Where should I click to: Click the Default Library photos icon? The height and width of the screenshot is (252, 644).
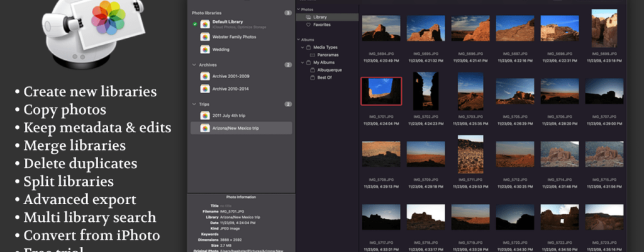coord(205,24)
